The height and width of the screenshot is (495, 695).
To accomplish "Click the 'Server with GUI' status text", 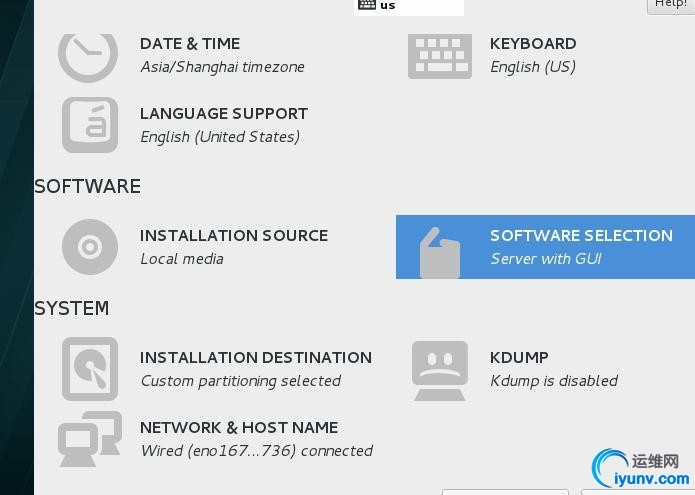I will 545,259.
